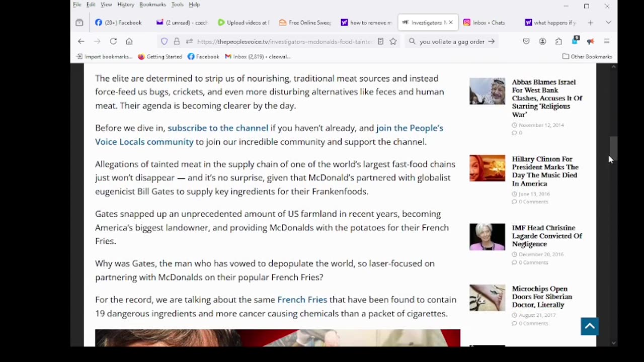Toggle reader view
Screen dimensions: 644x362
(x=380, y=41)
